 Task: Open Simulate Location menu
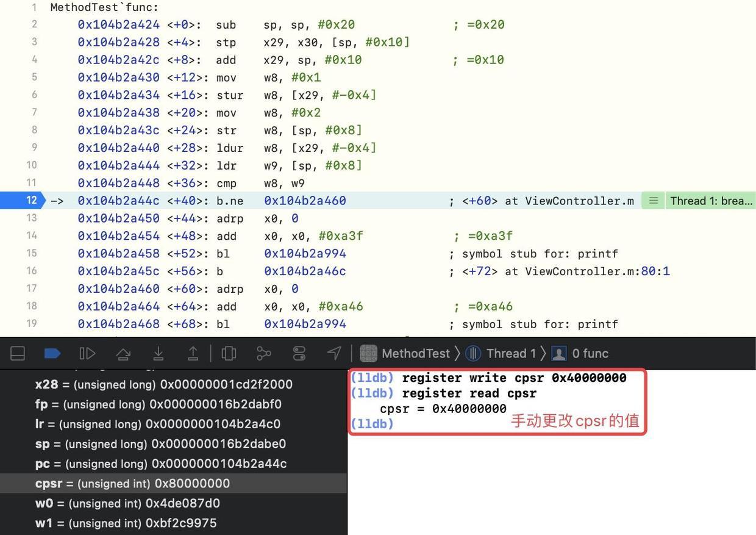click(334, 353)
